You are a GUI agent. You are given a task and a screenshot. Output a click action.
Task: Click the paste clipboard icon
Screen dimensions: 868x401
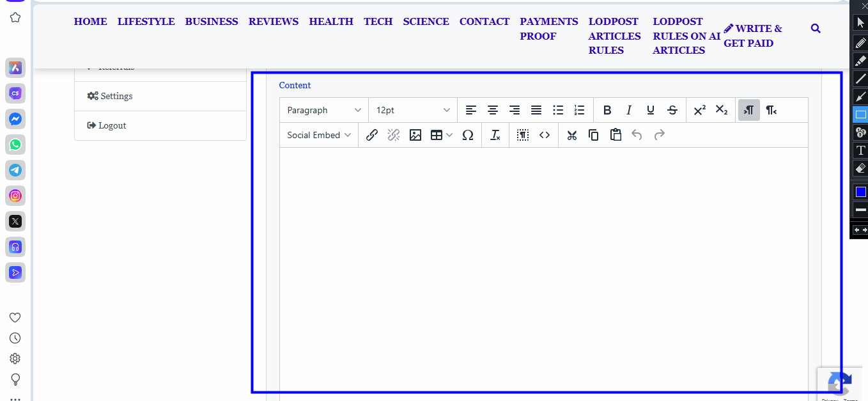(616, 135)
